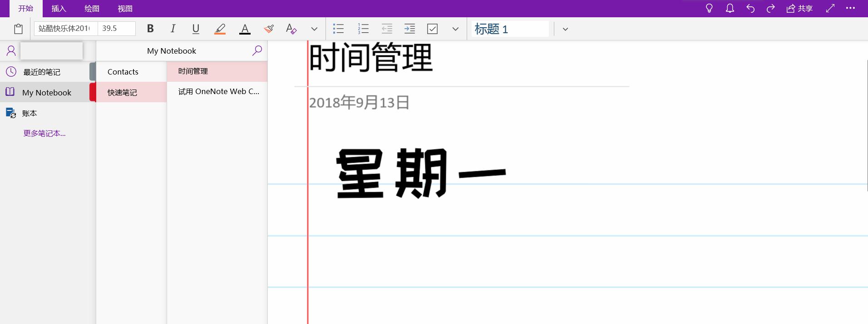Viewport: 868px width, 324px height.
Task: Click the 更多笔记本... link
Action: point(44,133)
